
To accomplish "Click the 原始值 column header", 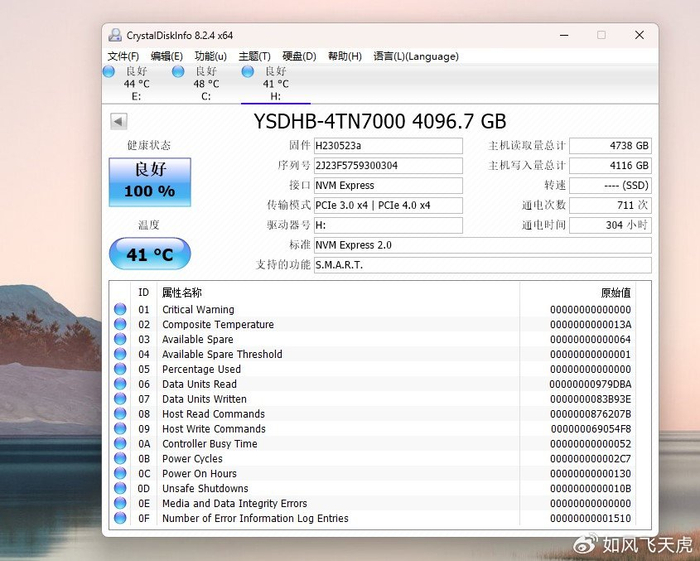I will [615, 293].
